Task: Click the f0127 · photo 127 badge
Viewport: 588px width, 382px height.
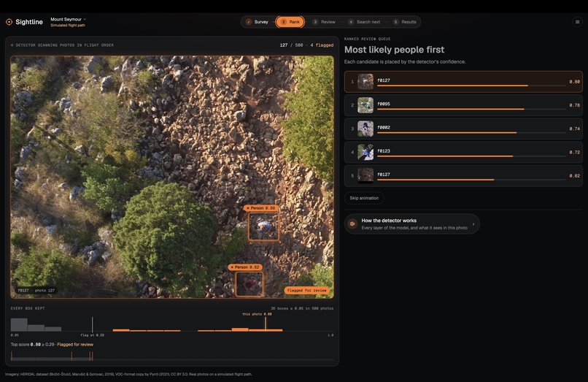Action: (x=36, y=291)
